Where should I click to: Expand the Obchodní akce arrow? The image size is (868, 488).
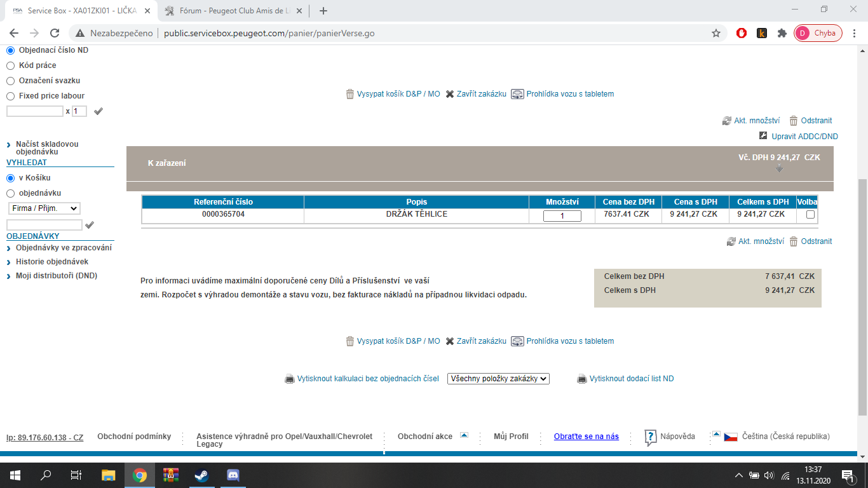pos(464,435)
